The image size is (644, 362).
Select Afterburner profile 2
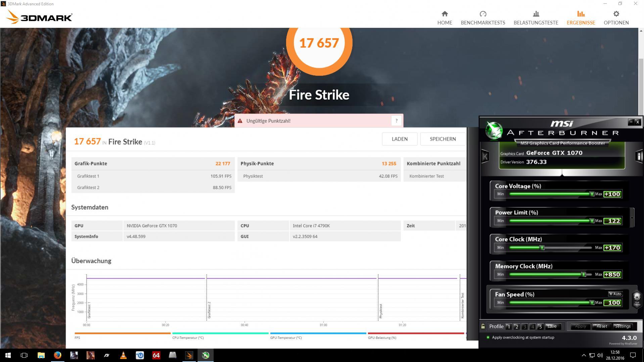point(516,326)
